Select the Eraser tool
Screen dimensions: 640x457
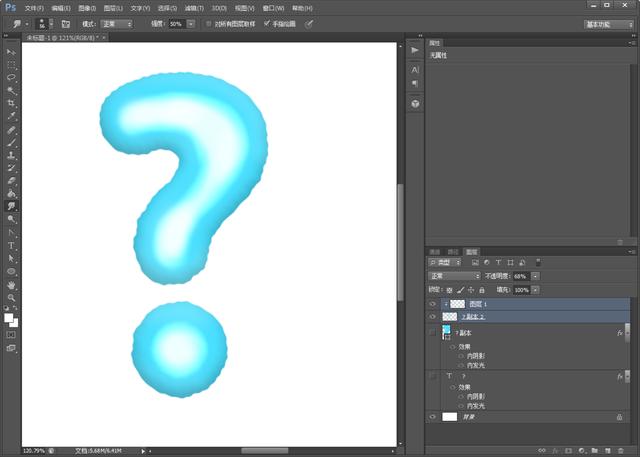click(11, 181)
